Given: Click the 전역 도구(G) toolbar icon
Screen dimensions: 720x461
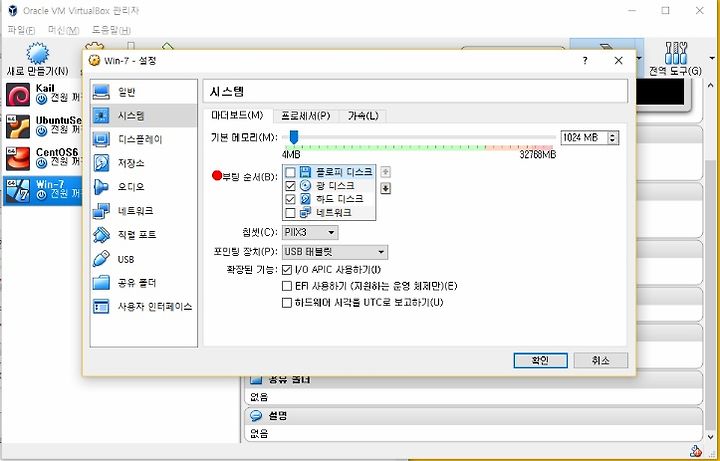Looking at the screenshot, I should [675, 59].
